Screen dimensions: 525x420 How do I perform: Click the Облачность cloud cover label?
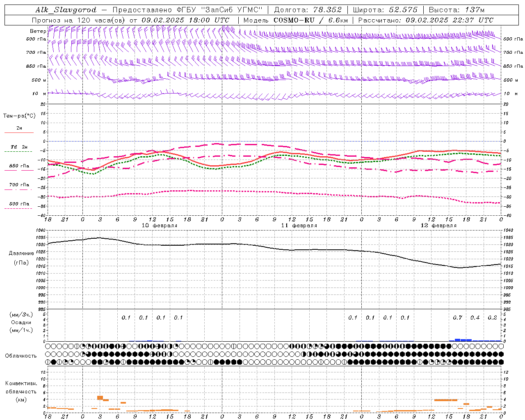(21, 356)
